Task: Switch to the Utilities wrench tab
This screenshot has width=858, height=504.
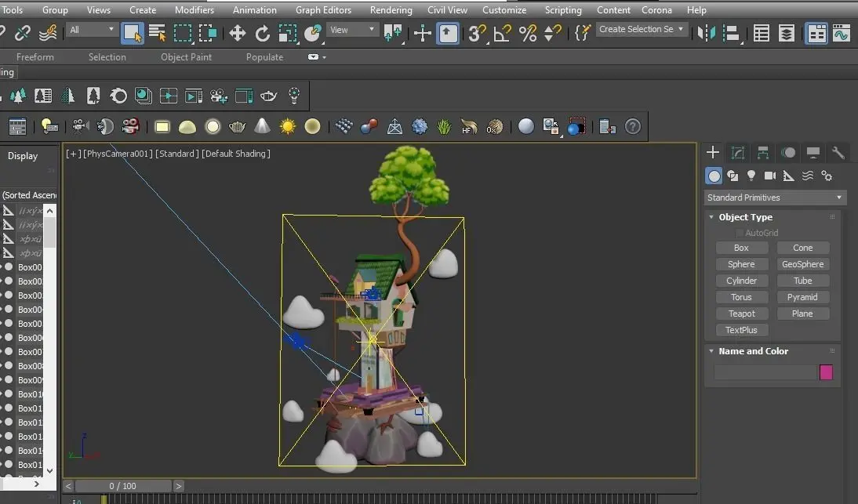Action: [838, 153]
